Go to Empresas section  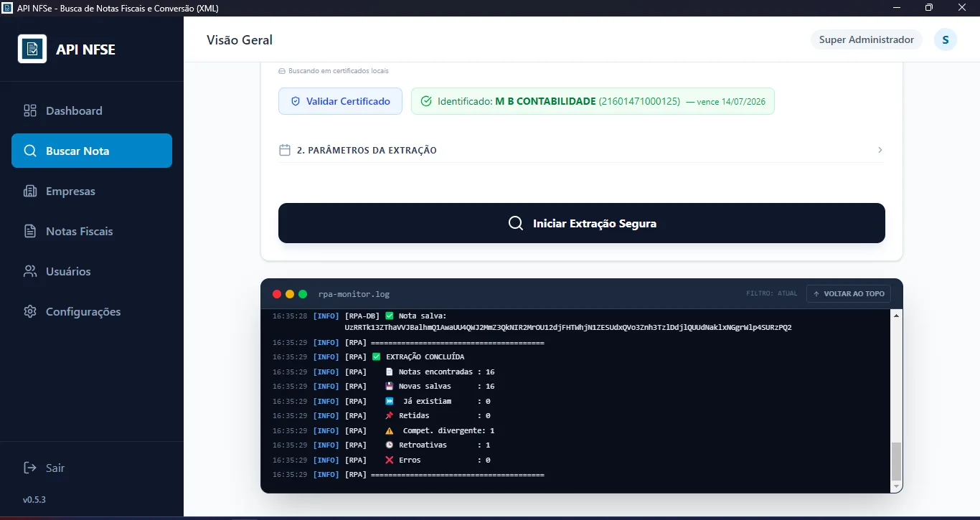(x=92, y=191)
